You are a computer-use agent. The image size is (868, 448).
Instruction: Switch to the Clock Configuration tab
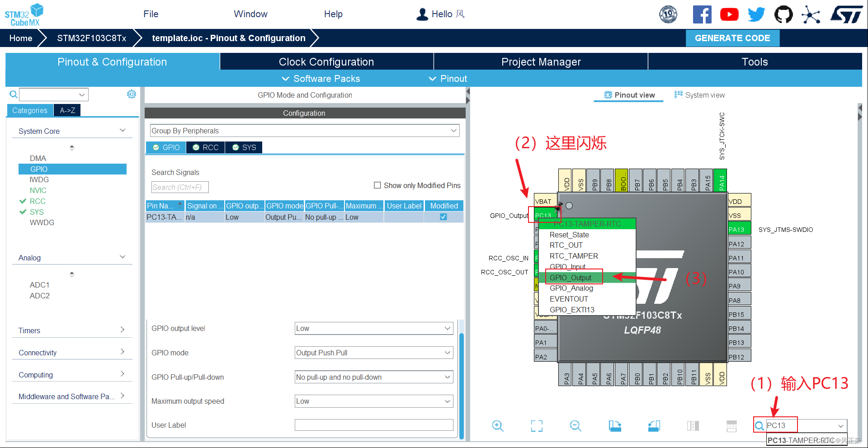pos(326,62)
